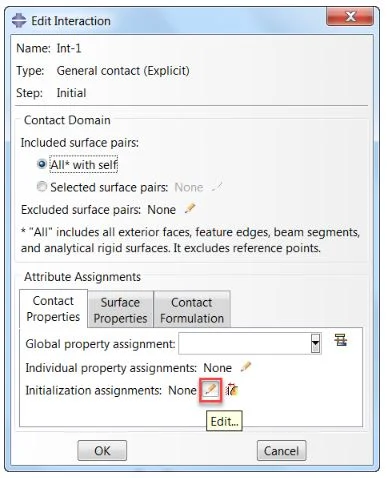
Task: Click the Edit... tooltip label
Action: (x=224, y=421)
